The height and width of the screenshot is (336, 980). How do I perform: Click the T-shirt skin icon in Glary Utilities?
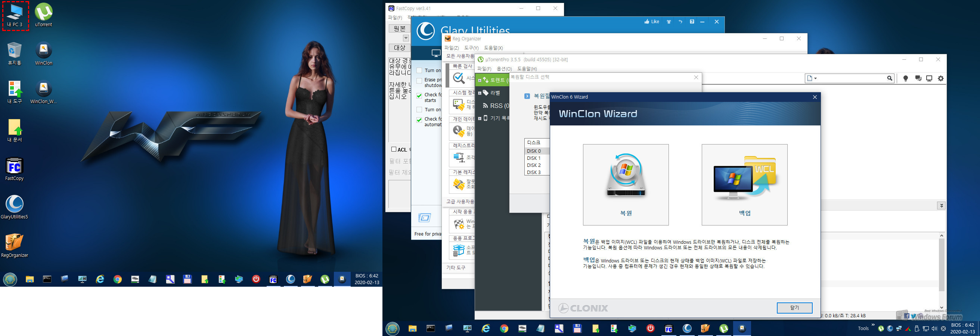point(669,22)
